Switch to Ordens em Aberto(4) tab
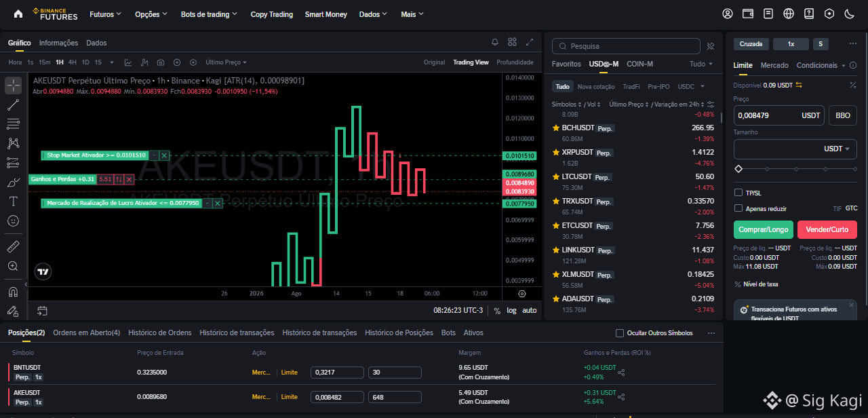The height and width of the screenshot is (418, 868). click(x=87, y=332)
